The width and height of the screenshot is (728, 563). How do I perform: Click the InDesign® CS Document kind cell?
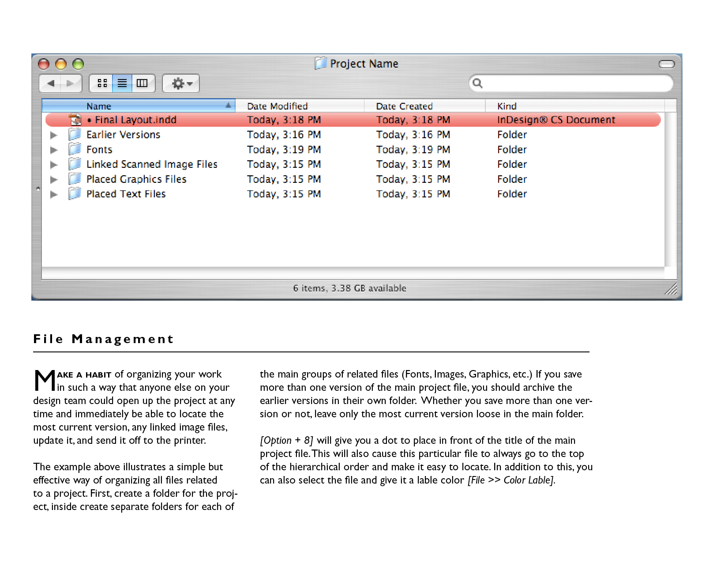click(556, 120)
